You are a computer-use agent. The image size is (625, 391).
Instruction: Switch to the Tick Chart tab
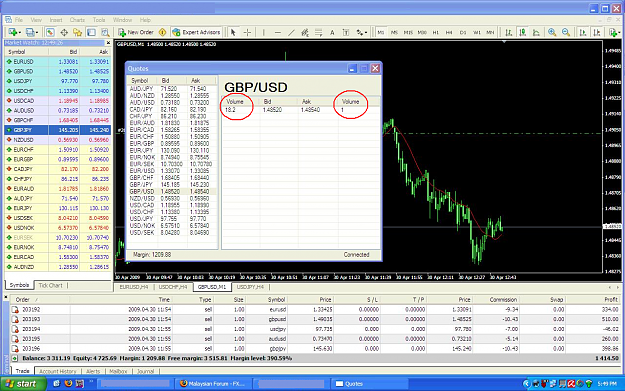click(x=50, y=285)
